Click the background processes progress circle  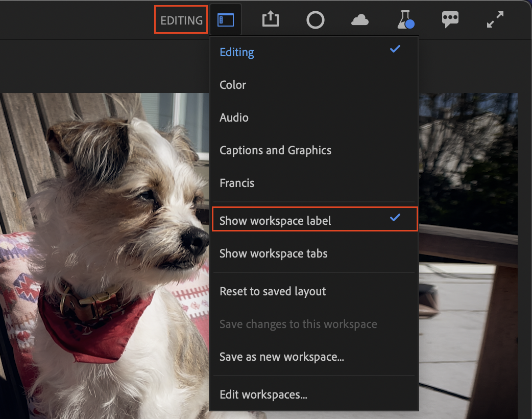(x=315, y=20)
